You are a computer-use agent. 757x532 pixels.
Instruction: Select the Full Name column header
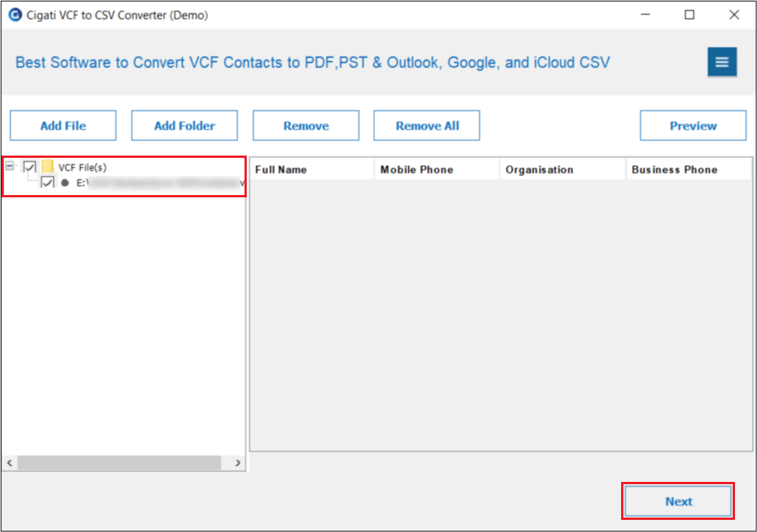pyautogui.click(x=312, y=169)
